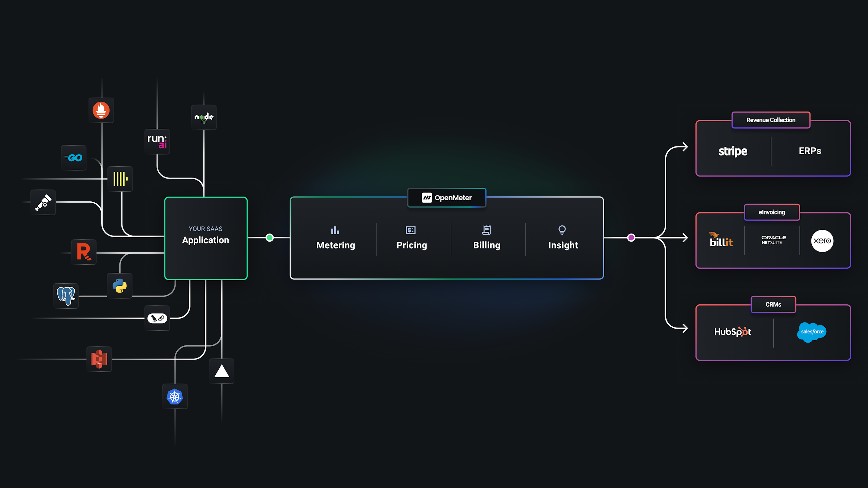Click the Vercel triangle icon
Image resolution: width=868 pixels, height=488 pixels.
(x=222, y=371)
